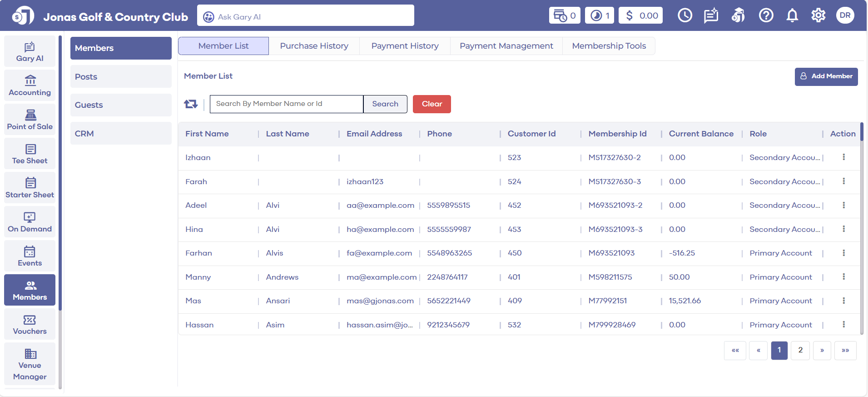Viewport: 868px width, 397px height.
Task: Go to page 2 of member list
Action: click(x=800, y=350)
